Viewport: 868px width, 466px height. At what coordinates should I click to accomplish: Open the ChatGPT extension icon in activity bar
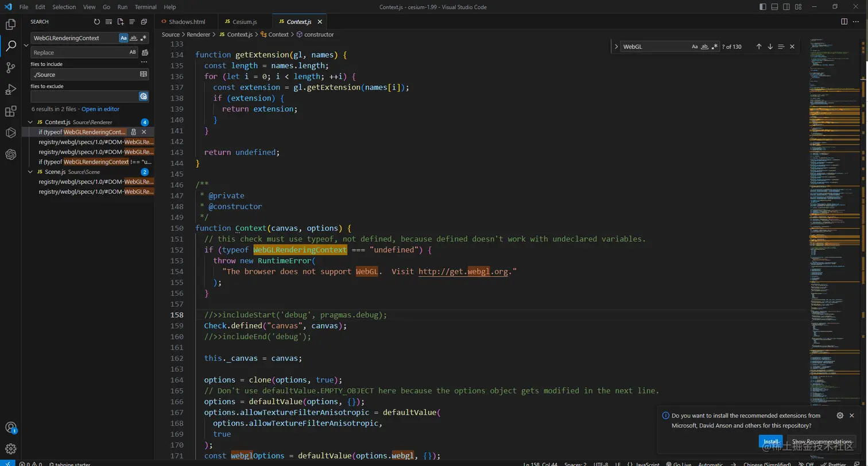(10, 155)
